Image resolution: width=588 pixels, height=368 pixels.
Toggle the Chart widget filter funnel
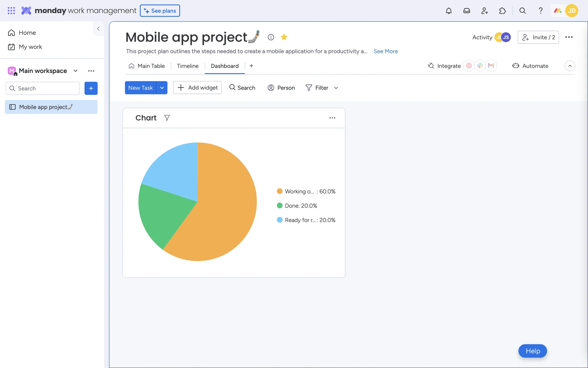(167, 118)
